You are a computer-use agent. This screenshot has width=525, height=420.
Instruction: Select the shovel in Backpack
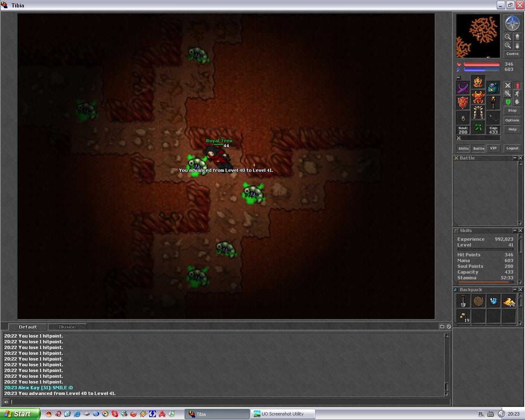(463, 301)
